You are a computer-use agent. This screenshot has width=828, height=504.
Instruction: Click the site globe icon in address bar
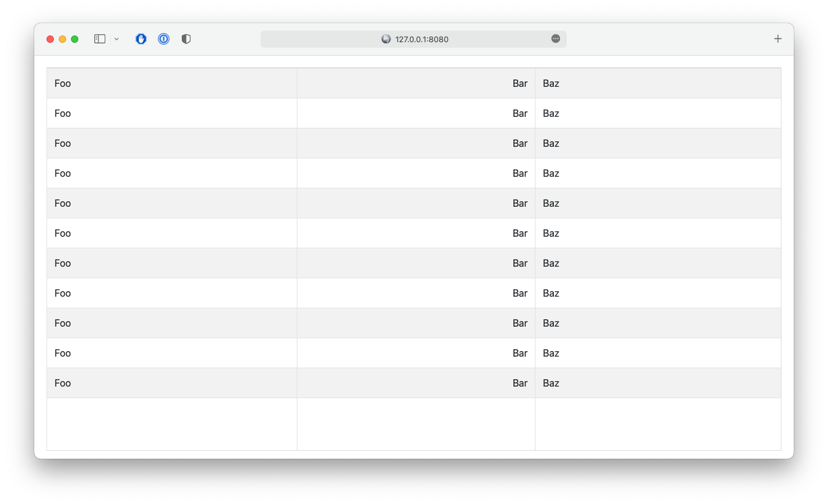(386, 39)
